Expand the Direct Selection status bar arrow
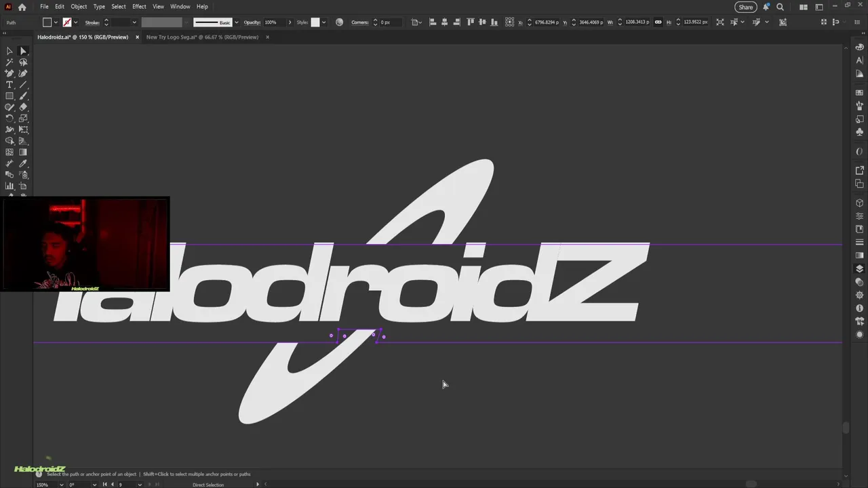This screenshot has width=868, height=488. point(258,485)
